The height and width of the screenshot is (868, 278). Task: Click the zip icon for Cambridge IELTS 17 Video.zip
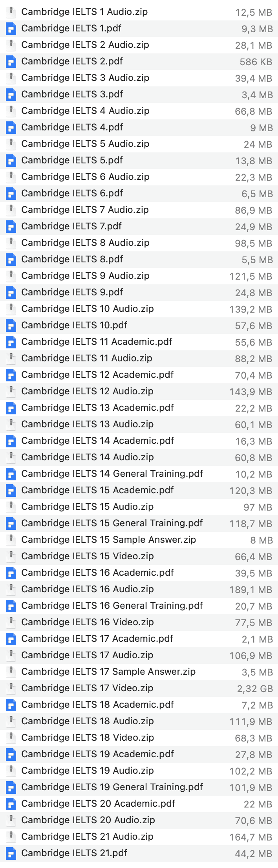tap(11, 689)
